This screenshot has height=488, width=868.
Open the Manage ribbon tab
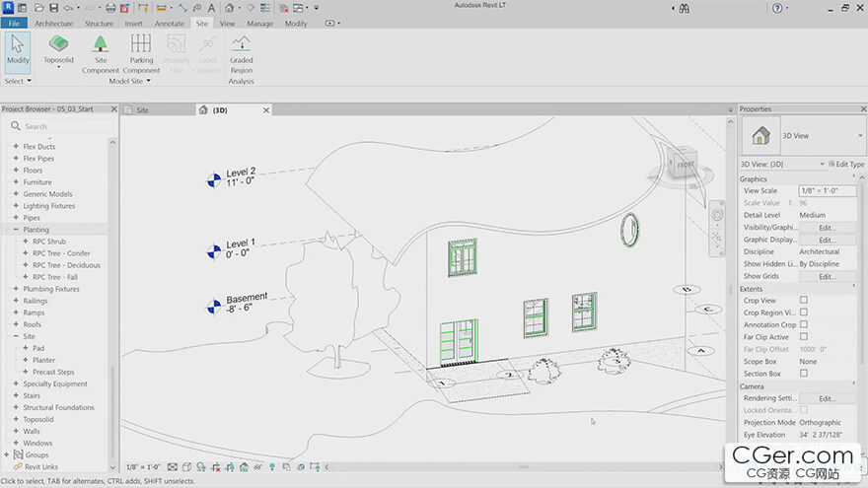coord(259,24)
